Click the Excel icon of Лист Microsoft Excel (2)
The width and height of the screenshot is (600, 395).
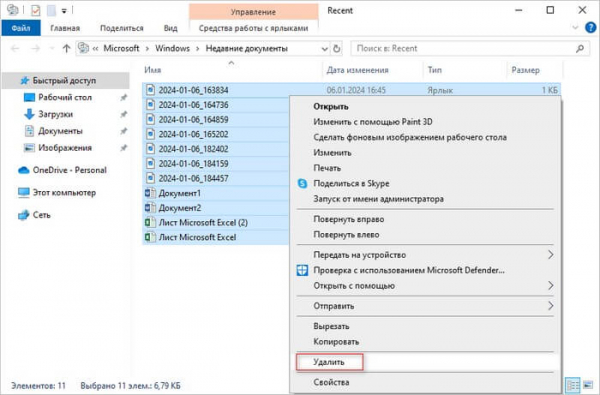tap(150, 222)
